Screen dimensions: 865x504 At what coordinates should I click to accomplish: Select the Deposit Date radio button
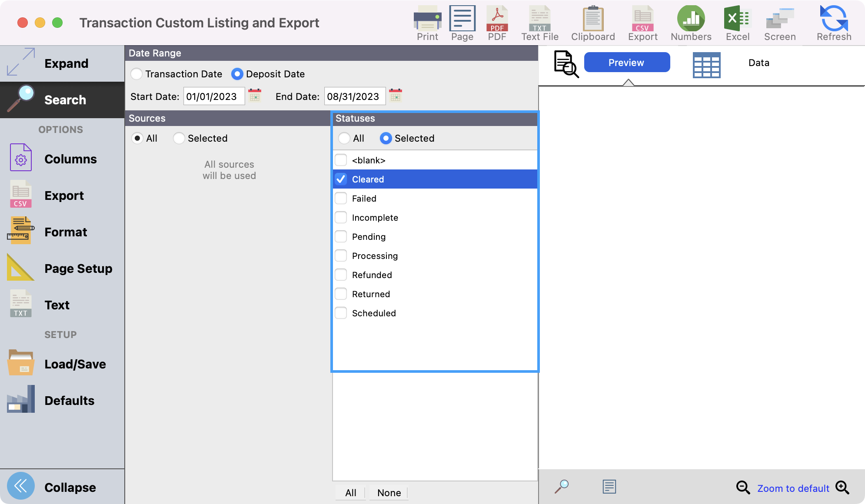[x=238, y=74]
